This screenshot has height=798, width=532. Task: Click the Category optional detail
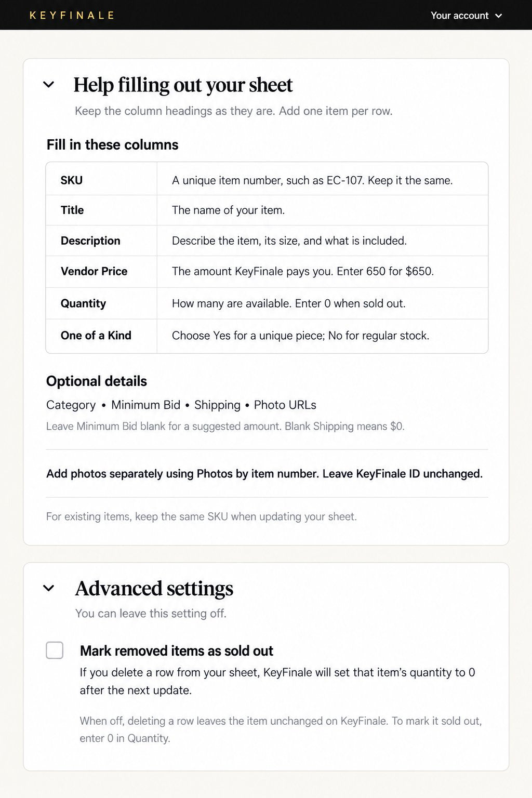[71, 405]
